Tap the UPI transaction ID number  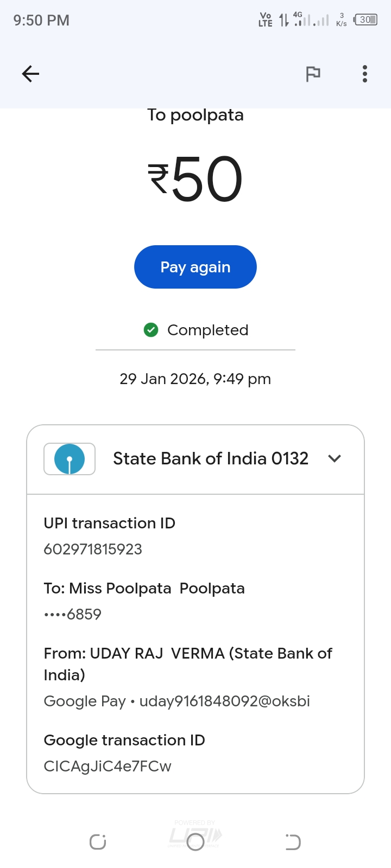93,550
